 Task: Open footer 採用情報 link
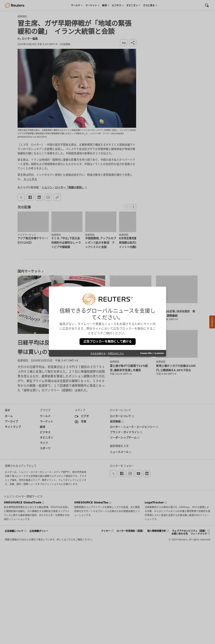click(117, 421)
